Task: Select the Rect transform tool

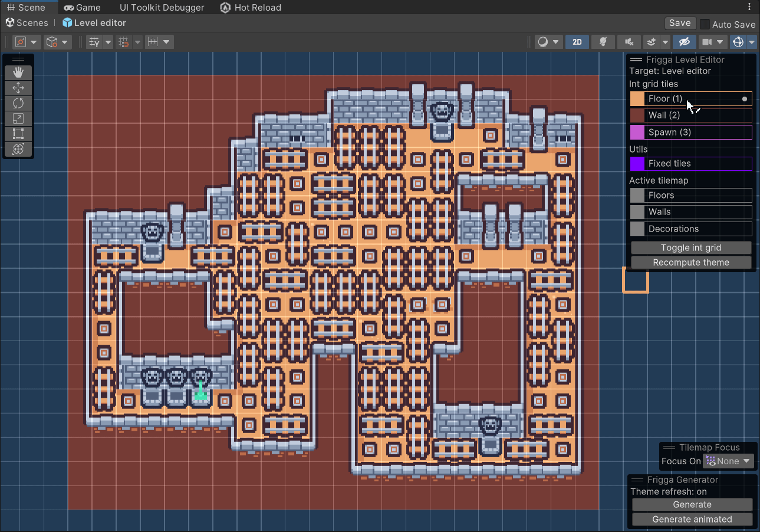Action: tap(18, 134)
